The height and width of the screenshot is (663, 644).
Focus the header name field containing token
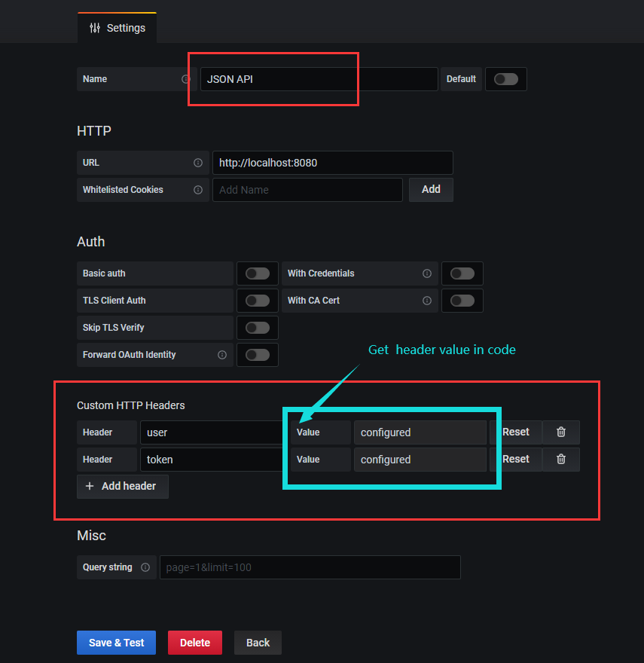pyautogui.click(x=212, y=459)
